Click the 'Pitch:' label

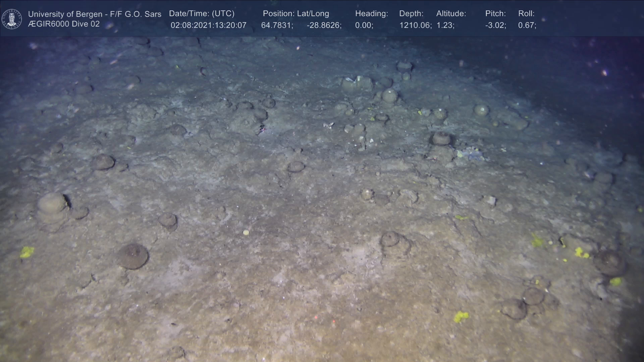pyautogui.click(x=495, y=14)
